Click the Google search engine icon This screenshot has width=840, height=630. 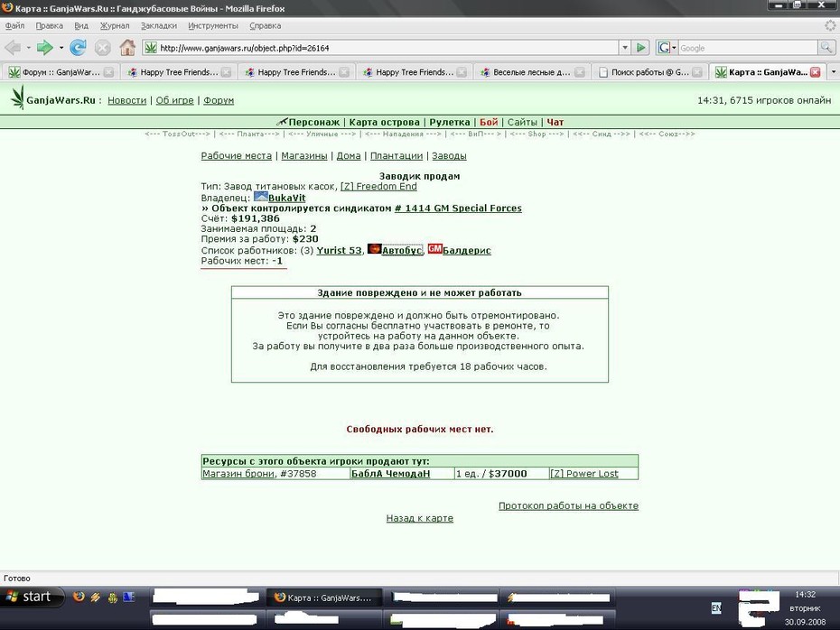pyautogui.click(x=664, y=48)
